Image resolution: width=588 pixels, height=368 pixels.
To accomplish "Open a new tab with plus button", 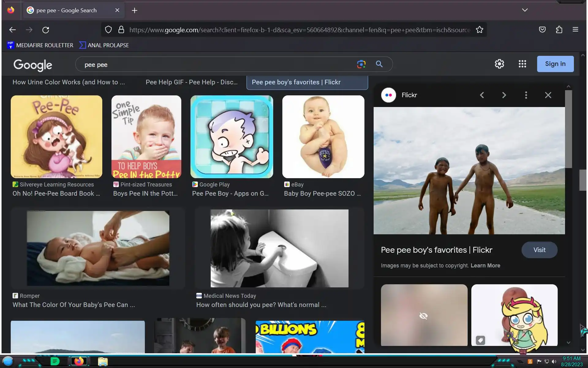I will 134,10.
